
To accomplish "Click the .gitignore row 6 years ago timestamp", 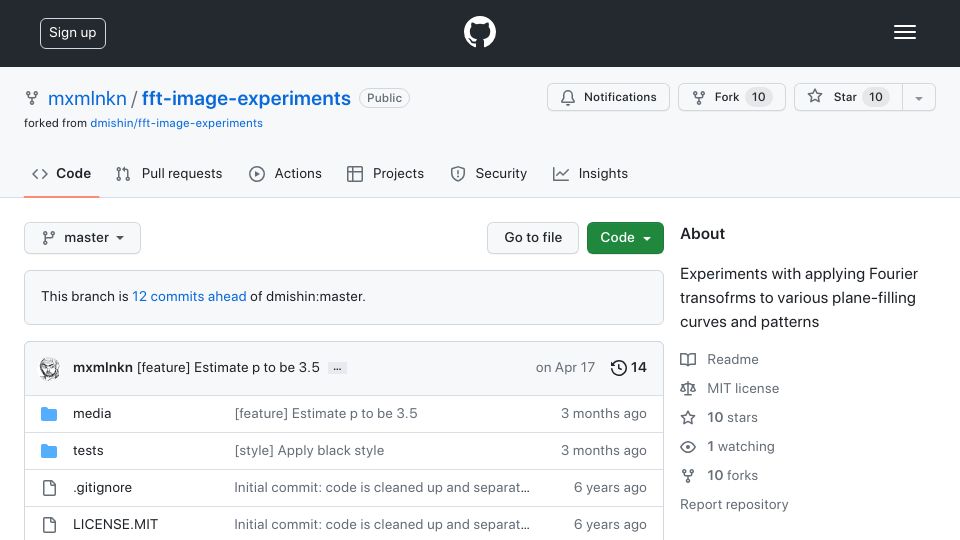I will coord(610,488).
